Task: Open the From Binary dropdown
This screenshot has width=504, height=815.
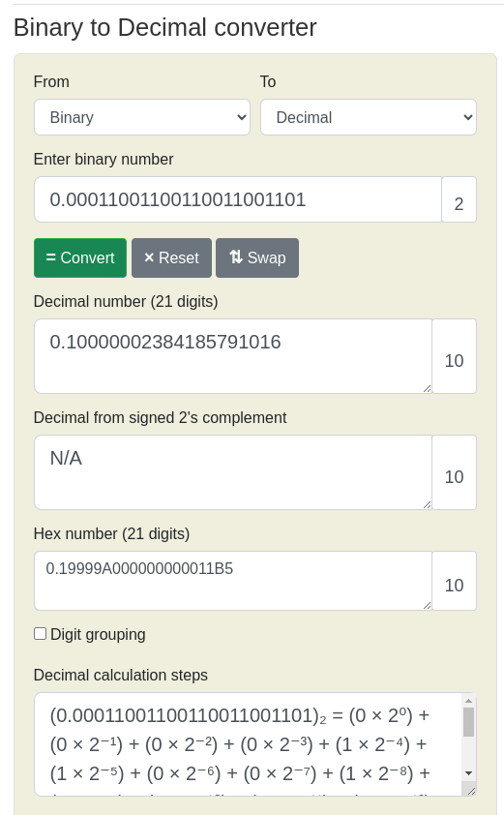Action: click(142, 117)
